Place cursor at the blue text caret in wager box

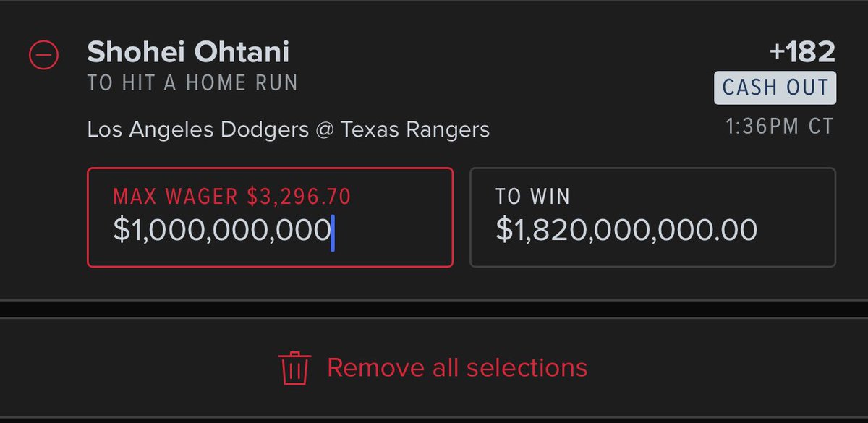(333, 232)
